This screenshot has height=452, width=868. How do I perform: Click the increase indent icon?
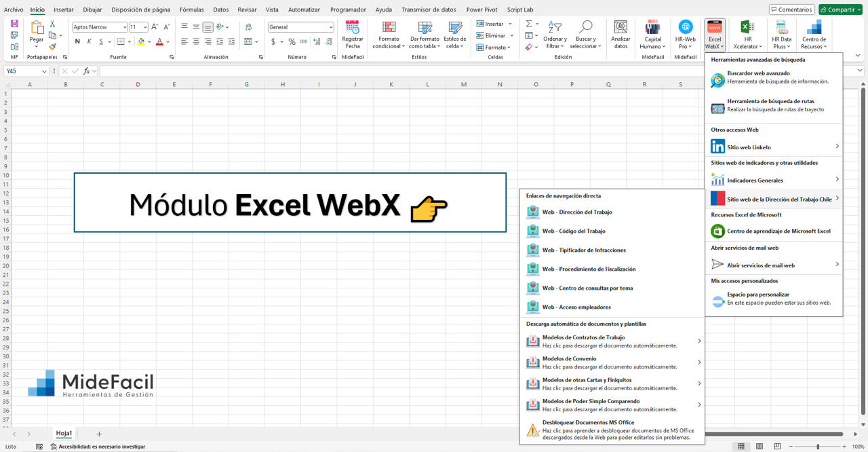pos(231,41)
